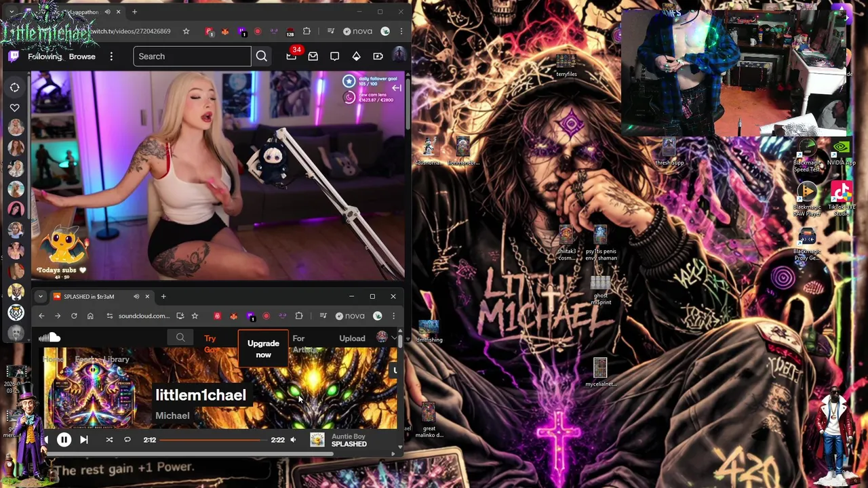
Task: Open the SPLASHED track title in the player
Action: (x=349, y=444)
